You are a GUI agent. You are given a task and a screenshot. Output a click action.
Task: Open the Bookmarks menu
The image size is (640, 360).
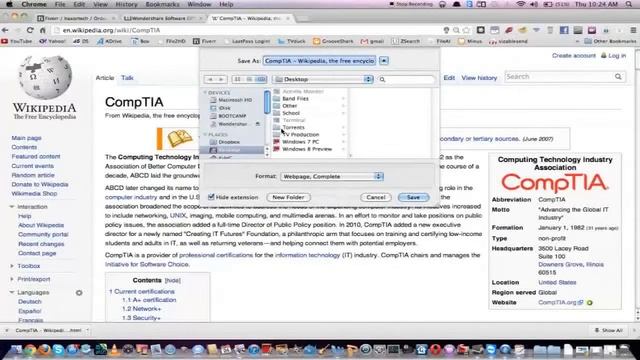[x=162, y=4]
